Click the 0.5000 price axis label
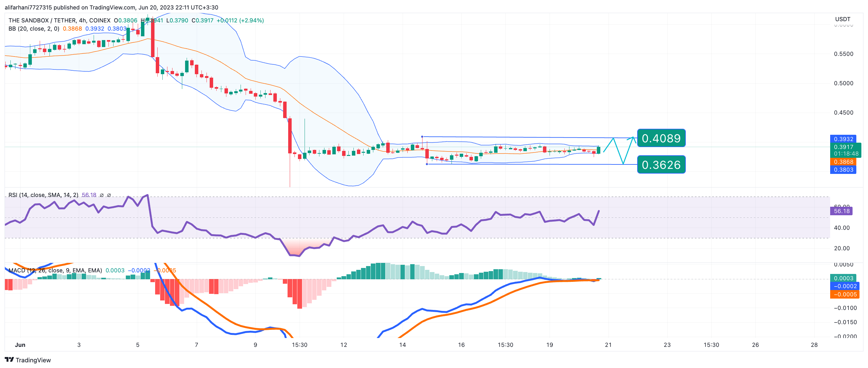This screenshot has width=868, height=368. click(843, 83)
